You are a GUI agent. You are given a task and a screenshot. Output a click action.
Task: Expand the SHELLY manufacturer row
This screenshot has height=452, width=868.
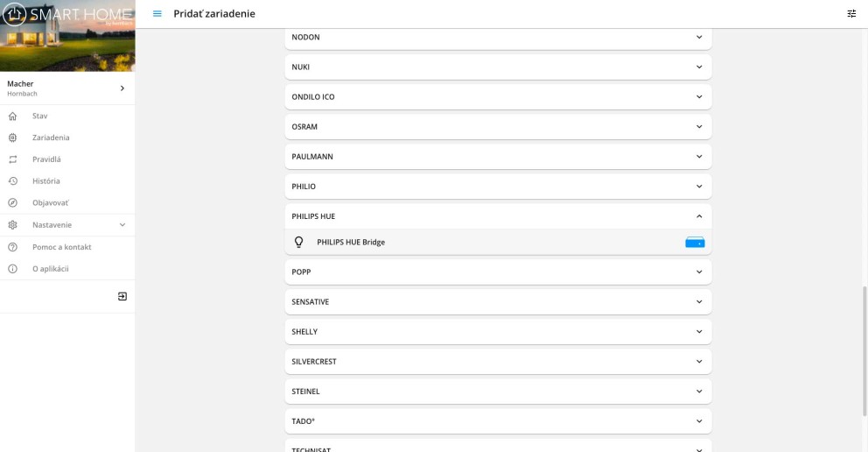click(x=498, y=331)
